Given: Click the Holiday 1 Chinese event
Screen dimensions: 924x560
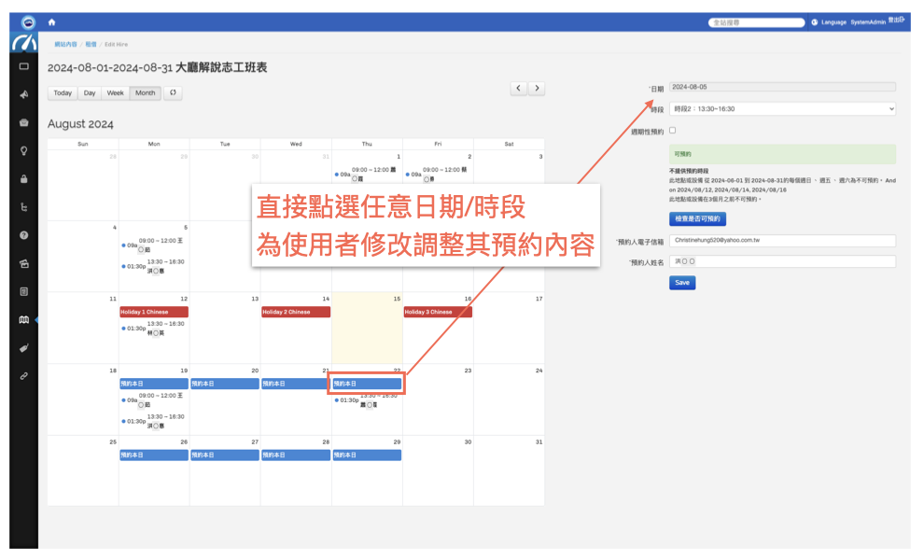Looking at the screenshot, I should tap(154, 312).
